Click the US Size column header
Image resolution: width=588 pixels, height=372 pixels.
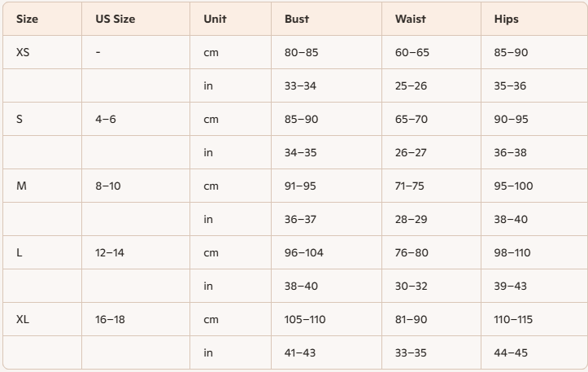pos(115,19)
